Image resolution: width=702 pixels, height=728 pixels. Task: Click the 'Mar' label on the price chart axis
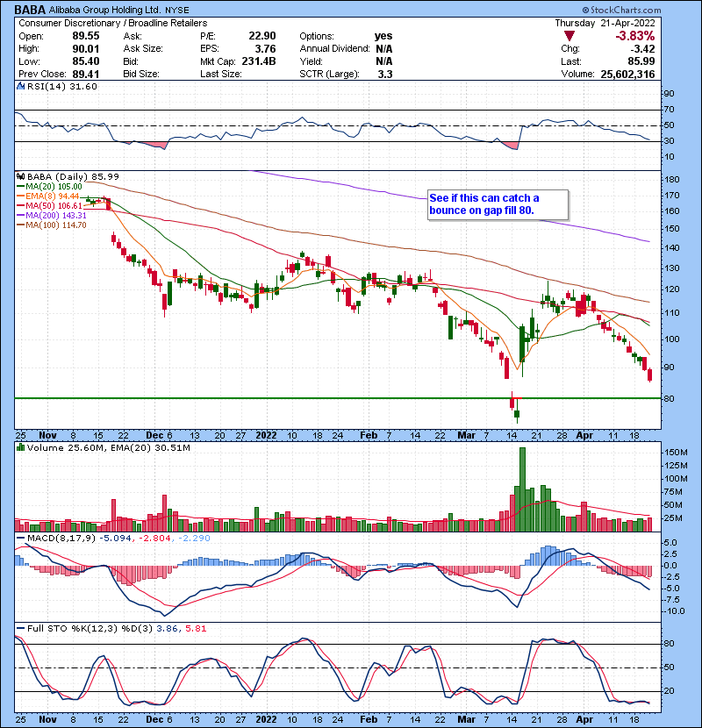click(x=467, y=436)
